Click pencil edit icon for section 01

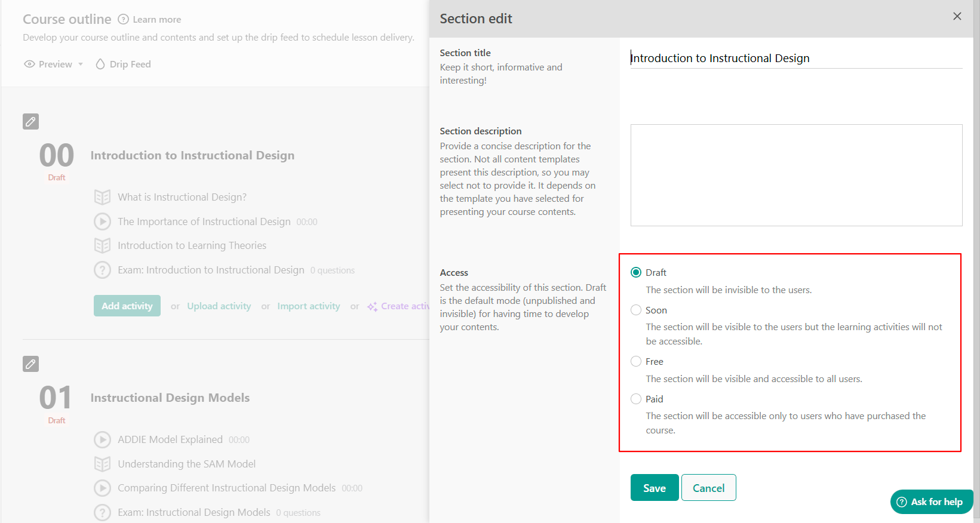(30, 364)
